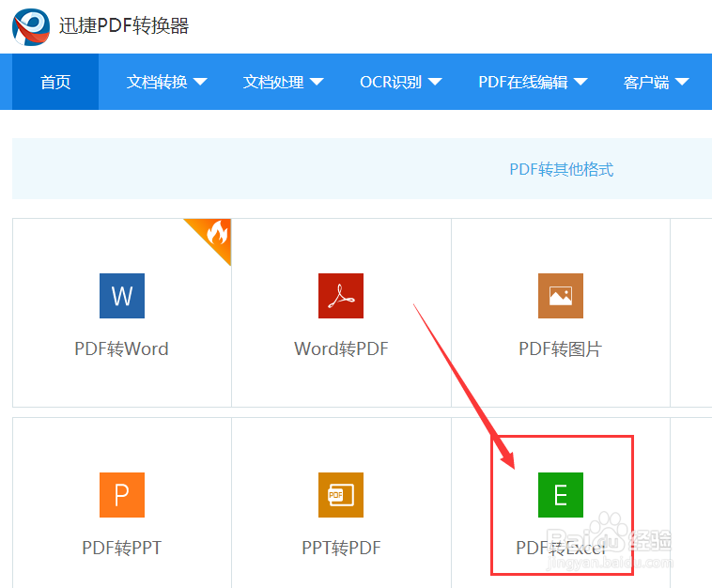Open the PDF转Excel green E icon
This screenshot has width=712, height=588.
561,495
